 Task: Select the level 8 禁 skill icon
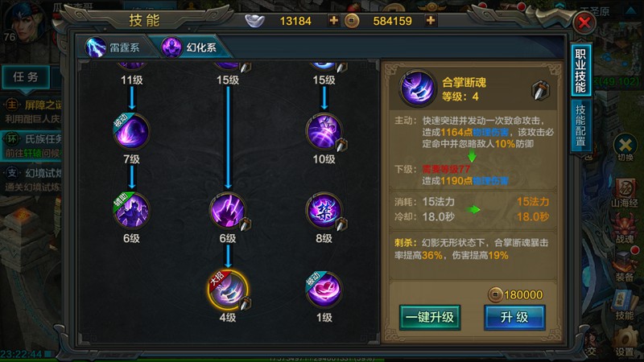(x=324, y=211)
